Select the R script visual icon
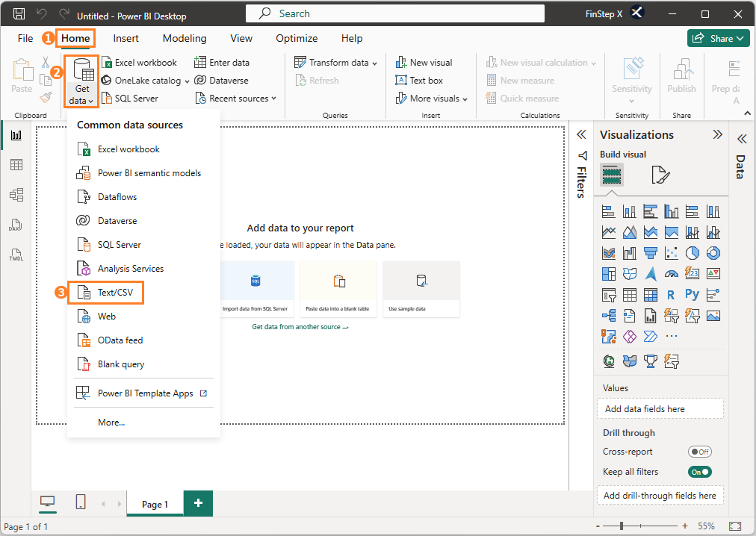This screenshot has height=536, width=756. click(x=671, y=295)
